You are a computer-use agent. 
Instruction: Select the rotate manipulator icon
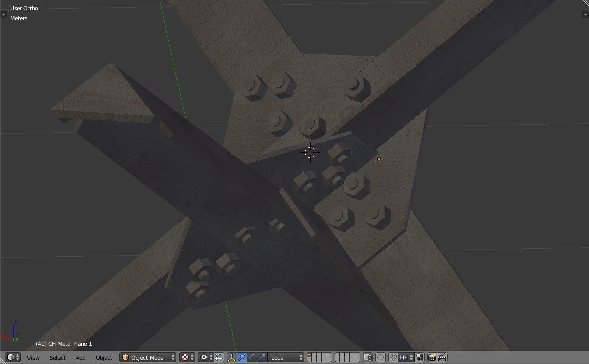click(x=252, y=357)
